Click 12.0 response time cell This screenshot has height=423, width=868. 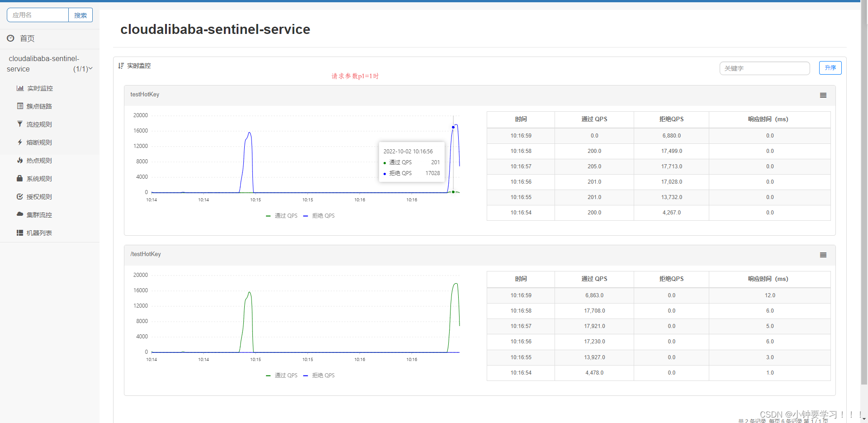pos(770,295)
